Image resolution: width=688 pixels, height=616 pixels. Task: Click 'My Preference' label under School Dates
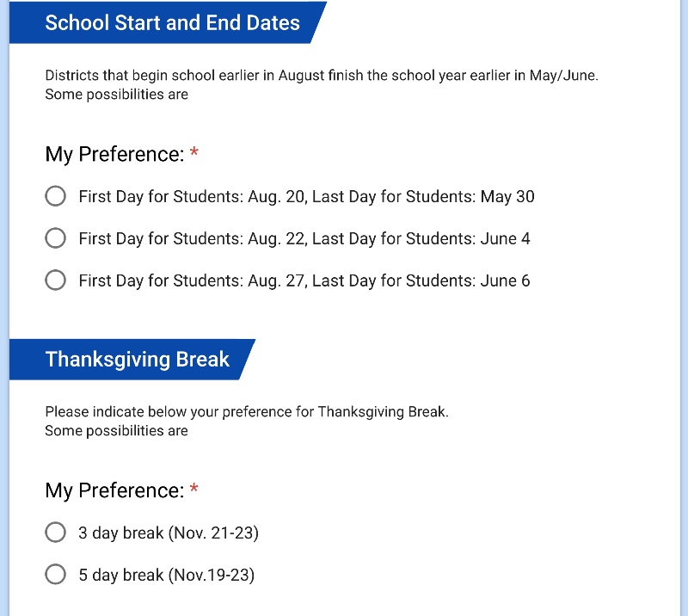(x=114, y=155)
